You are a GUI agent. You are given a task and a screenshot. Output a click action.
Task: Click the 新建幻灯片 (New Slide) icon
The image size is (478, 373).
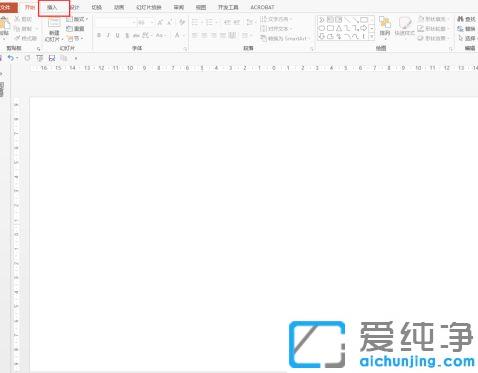point(54,23)
